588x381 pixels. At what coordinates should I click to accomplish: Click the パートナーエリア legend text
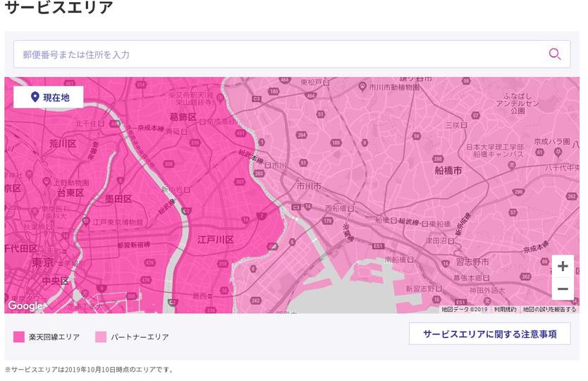pyautogui.click(x=140, y=337)
